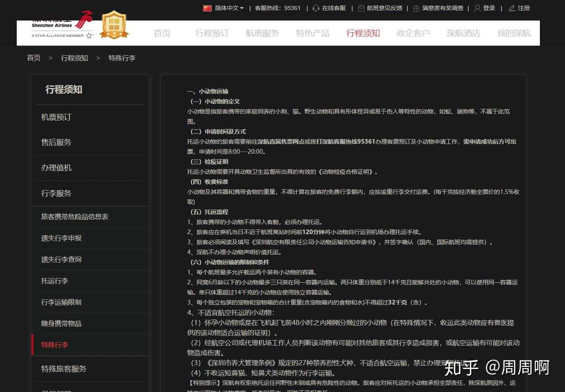Click the China flag icon
Viewport: 565px width, 392px height.
point(207,8)
